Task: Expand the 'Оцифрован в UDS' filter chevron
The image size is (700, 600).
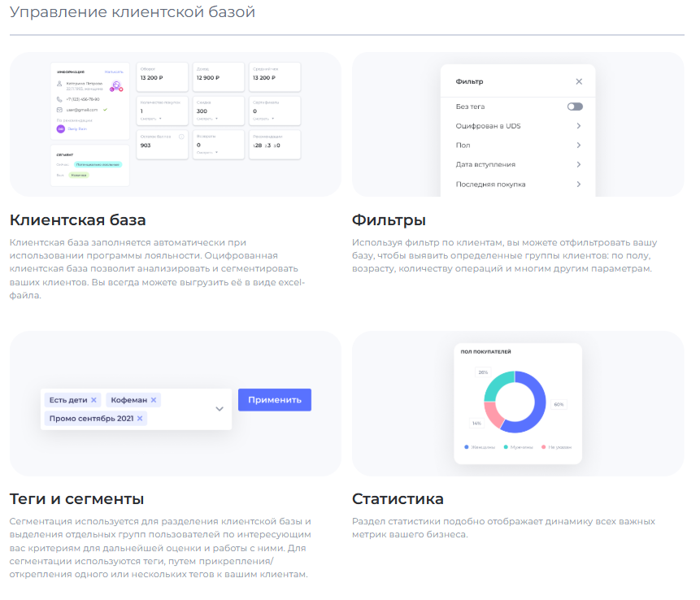Action: tap(579, 126)
